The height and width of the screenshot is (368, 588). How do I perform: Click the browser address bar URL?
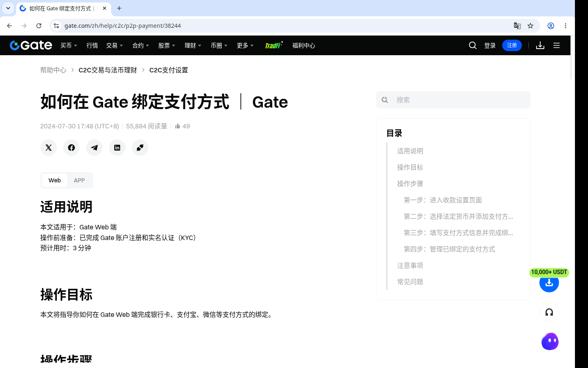[x=122, y=26]
